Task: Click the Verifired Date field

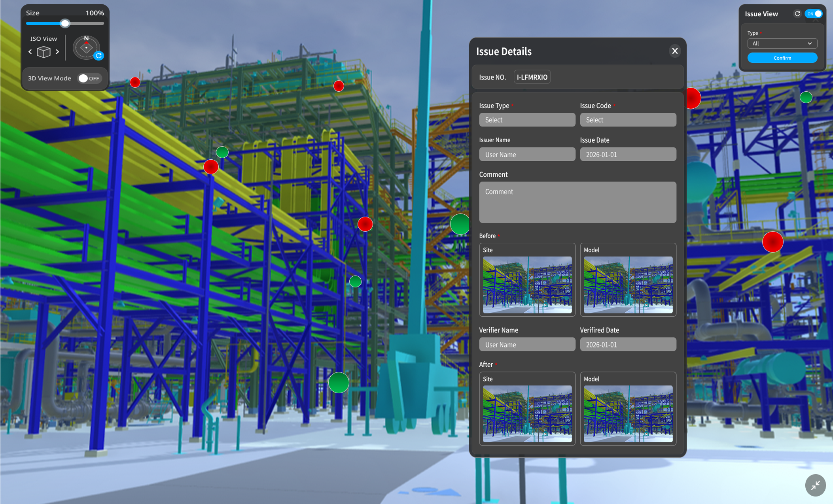Action: (628, 344)
